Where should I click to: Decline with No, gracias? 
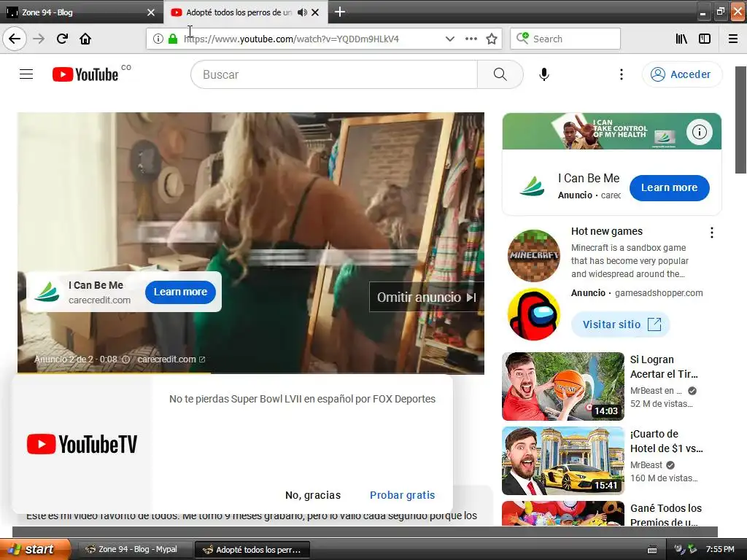(313, 495)
